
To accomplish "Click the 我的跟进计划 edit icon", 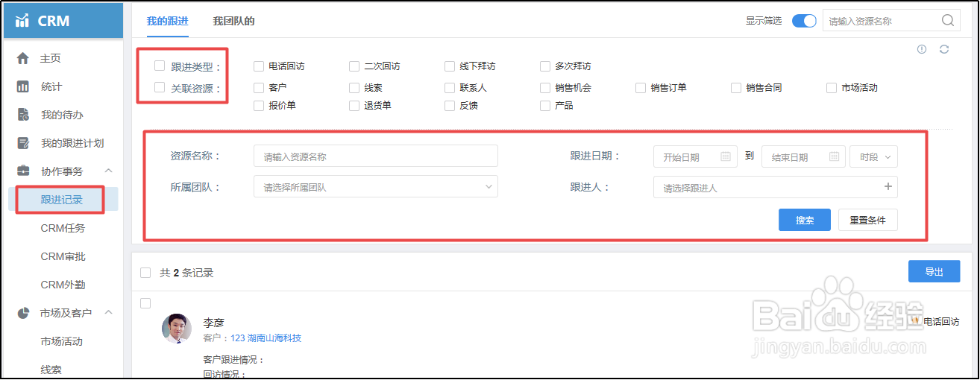I will coord(23,143).
